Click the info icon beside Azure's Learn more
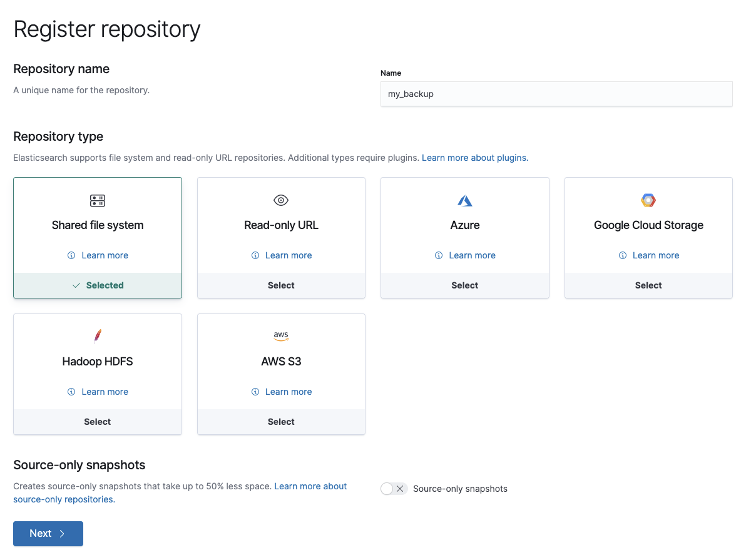The height and width of the screenshot is (560, 746). point(439,255)
